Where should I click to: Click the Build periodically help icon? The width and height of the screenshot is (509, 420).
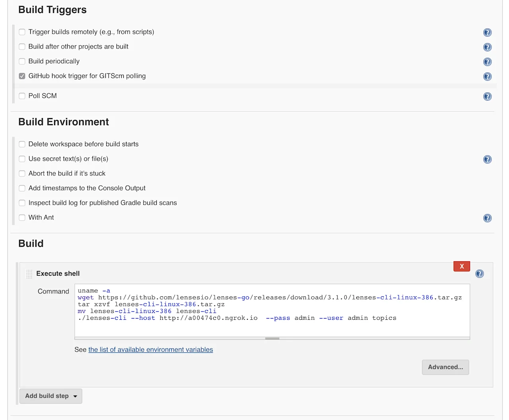coord(487,62)
